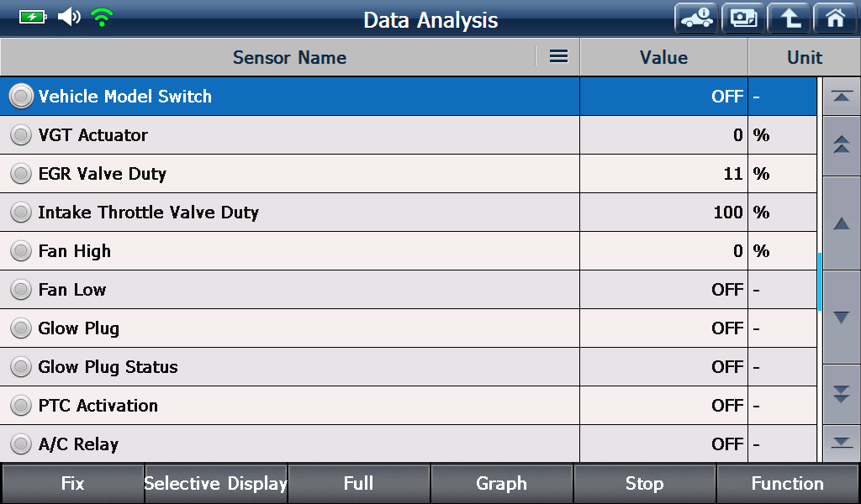Image resolution: width=861 pixels, height=504 pixels.
Task: Move up one row with up triangle
Action: pos(841,223)
